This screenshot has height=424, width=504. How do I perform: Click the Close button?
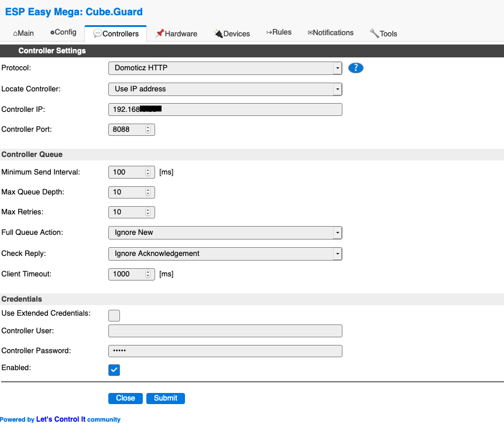(x=125, y=398)
